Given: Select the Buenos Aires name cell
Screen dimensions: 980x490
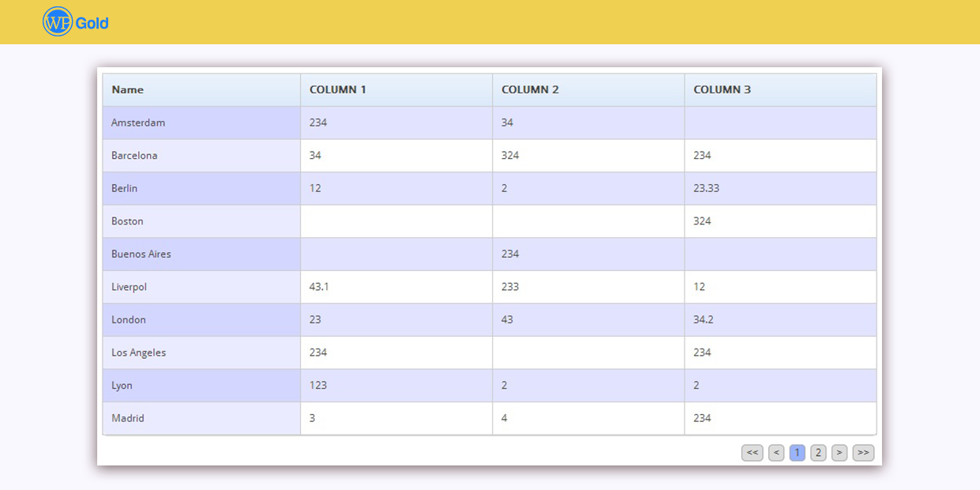Looking at the screenshot, I should click(x=141, y=254).
